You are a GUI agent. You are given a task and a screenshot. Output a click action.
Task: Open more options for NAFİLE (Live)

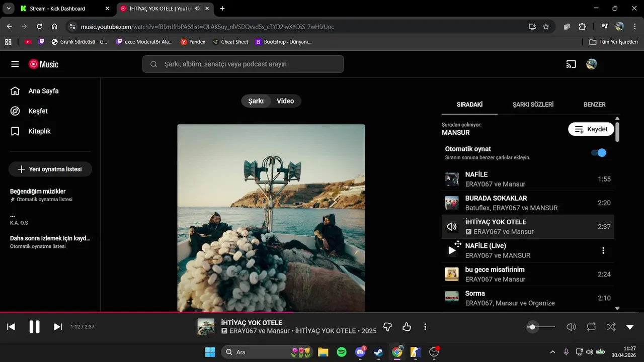[603, 250]
